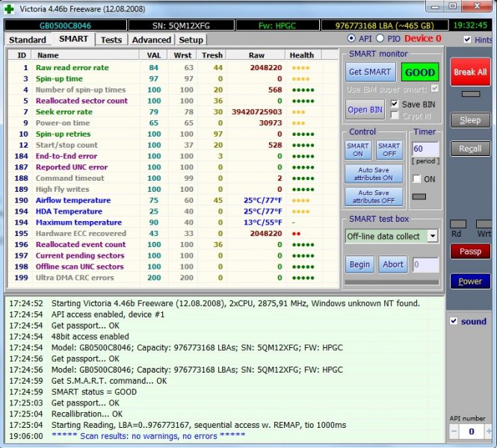Expand the Off-line data collect dropdown
This screenshot has height=448, width=497.
coord(432,236)
